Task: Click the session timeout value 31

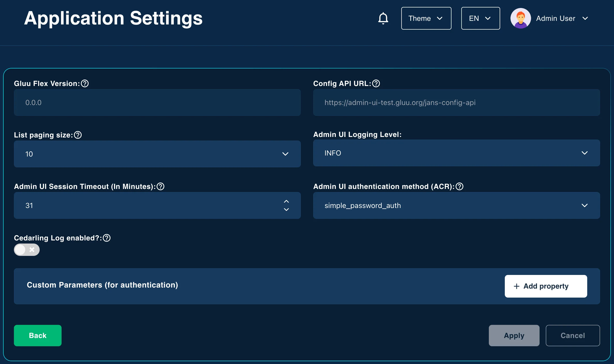Action: pyautogui.click(x=29, y=205)
